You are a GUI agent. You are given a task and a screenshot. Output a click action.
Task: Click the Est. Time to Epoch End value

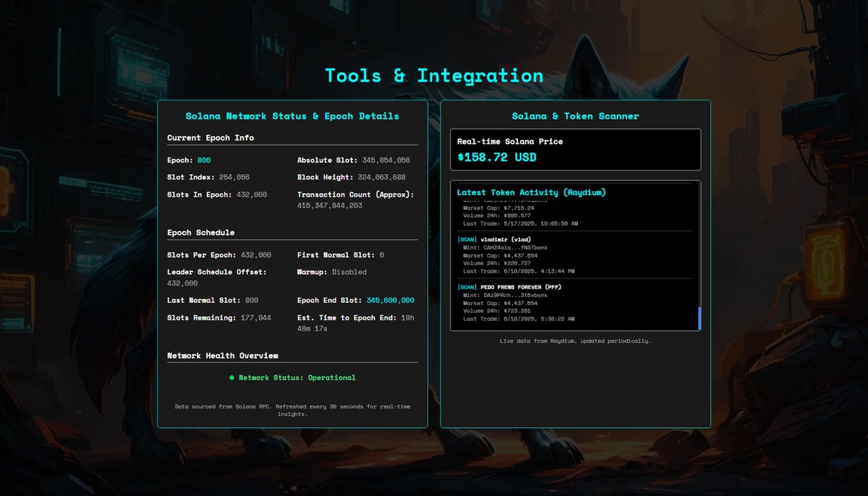click(x=356, y=323)
